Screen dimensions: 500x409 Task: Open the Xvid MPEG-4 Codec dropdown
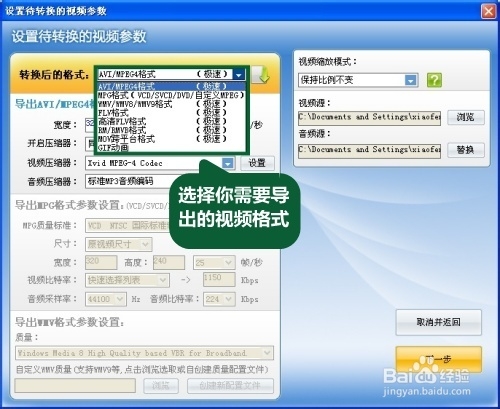tap(160, 163)
